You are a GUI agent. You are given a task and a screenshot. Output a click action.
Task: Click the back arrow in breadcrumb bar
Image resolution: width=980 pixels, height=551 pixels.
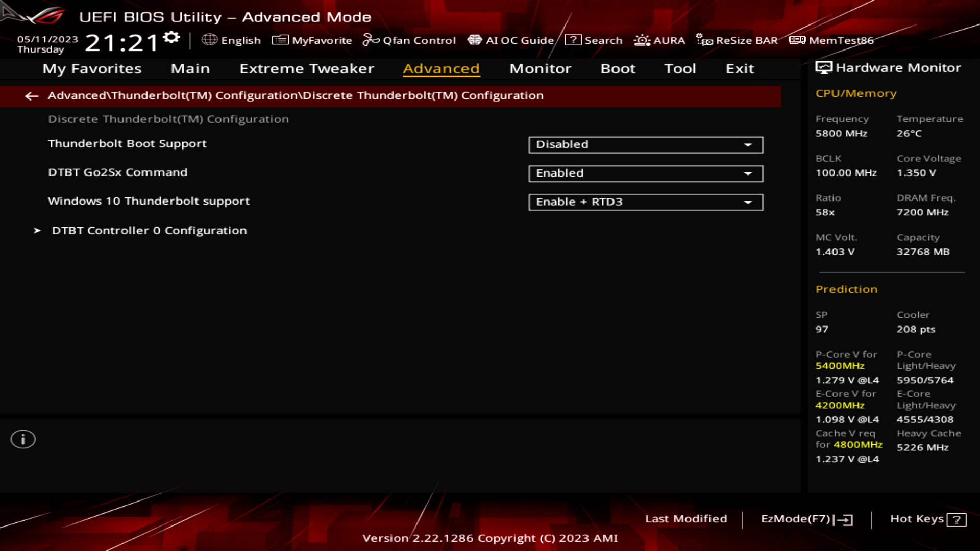pos(32,96)
